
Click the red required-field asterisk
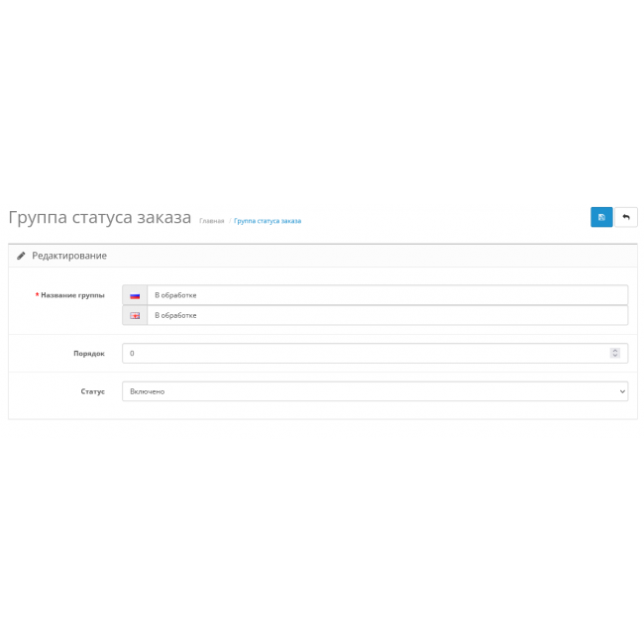point(37,295)
